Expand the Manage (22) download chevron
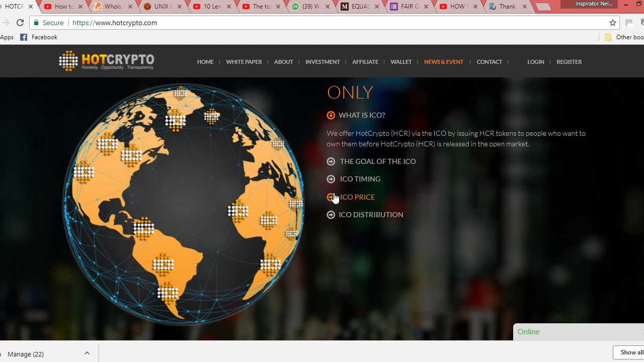Viewport: 644px width, 362px height. click(x=87, y=353)
